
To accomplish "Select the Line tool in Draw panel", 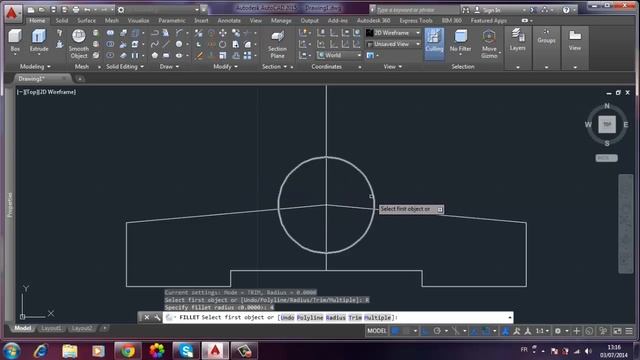I will pyautogui.click(x=166, y=44).
